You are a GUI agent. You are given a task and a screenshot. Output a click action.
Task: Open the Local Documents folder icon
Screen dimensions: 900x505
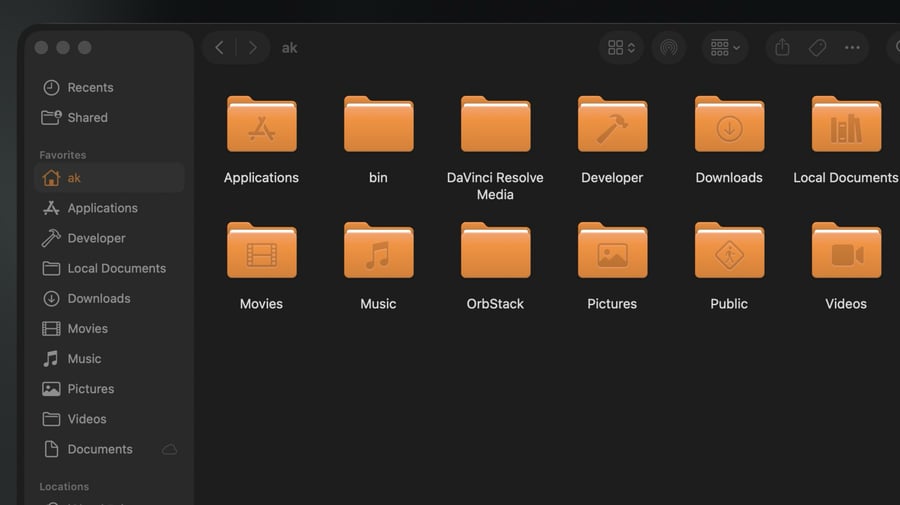click(847, 124)
